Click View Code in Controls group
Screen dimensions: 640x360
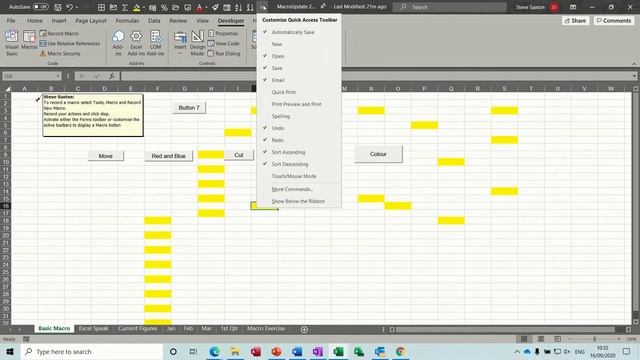224,43
